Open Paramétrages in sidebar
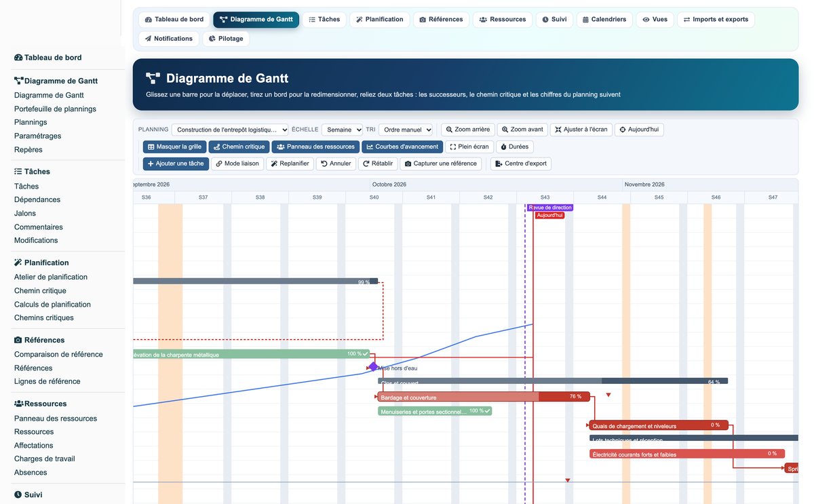The width and height of the screenshot is (814, 504). pos(37,136)
